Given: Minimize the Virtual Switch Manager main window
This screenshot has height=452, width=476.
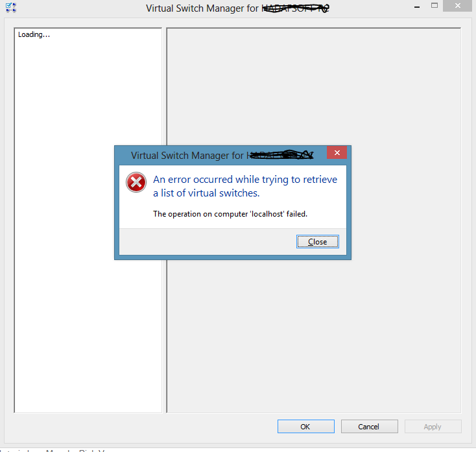Looking at the screenshot, I should [x=417, y=6].
